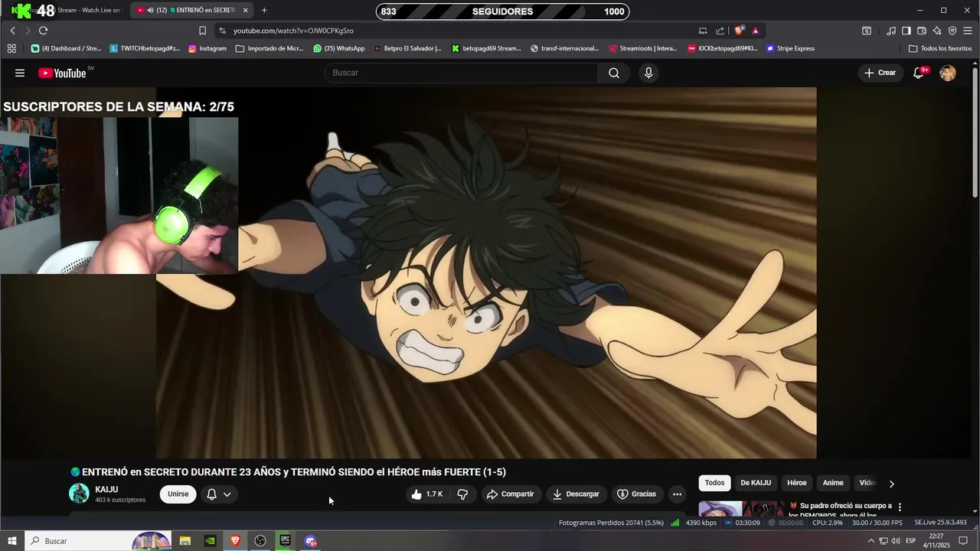980x551 pixels.
Task: Open the suggested video thumbnail 'Su padre ofreció'
Action: 741,509
